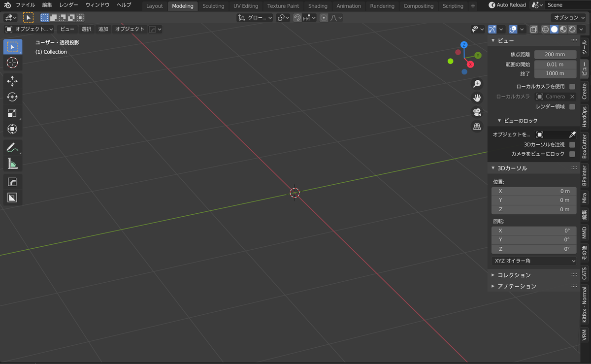Screen dimensions: 591x364
Task: Collapse the View panel
Action: (493, 41)
